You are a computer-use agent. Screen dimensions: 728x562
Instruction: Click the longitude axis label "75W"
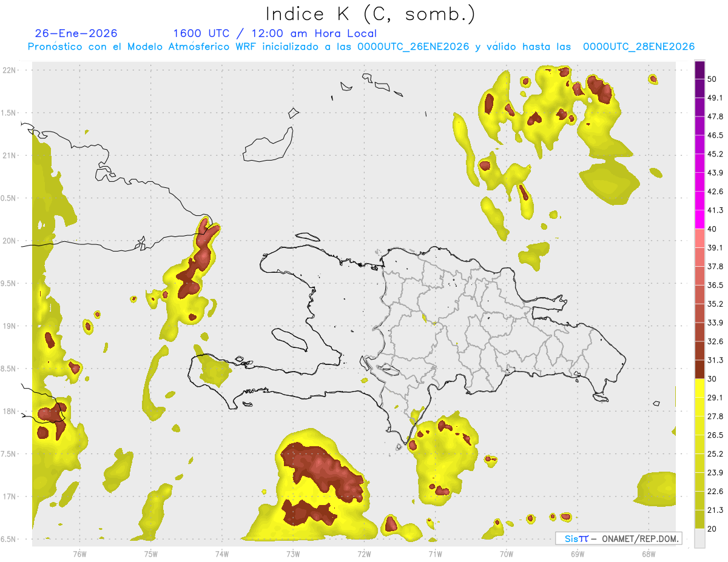click(x=150, y=554)
